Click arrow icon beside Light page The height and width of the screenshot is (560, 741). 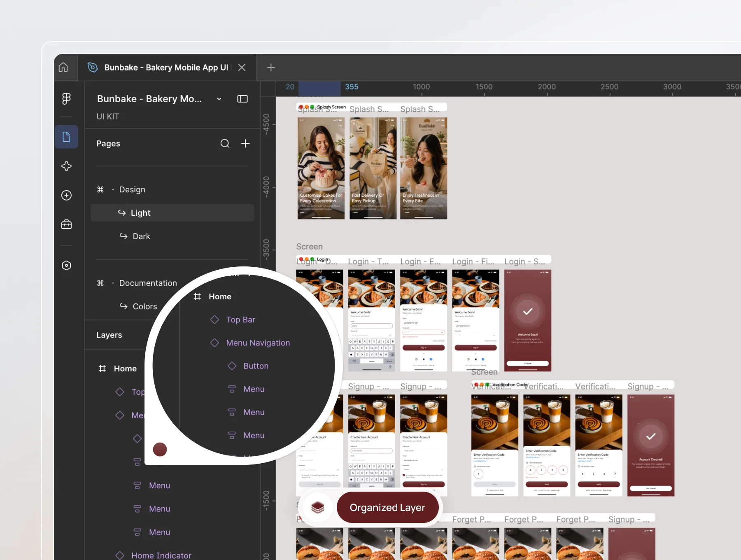122,212
